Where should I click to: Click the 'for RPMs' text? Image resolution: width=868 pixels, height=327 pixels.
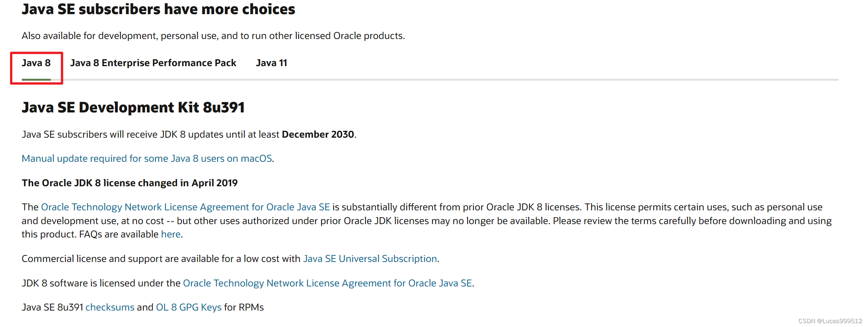click(x=244, y=307)
